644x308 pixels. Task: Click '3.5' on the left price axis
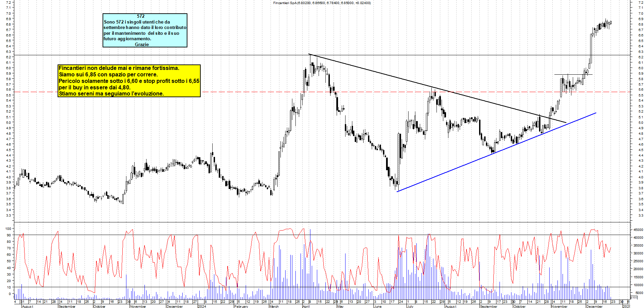tap(8, 204)
